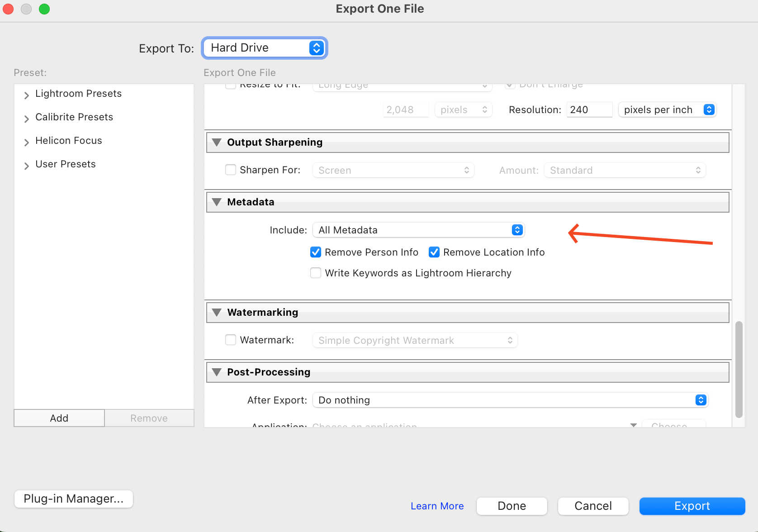Open the Export To dropdown
This screenshot has height=532, width=758.
pyautogui.click(x=265, y=48)
